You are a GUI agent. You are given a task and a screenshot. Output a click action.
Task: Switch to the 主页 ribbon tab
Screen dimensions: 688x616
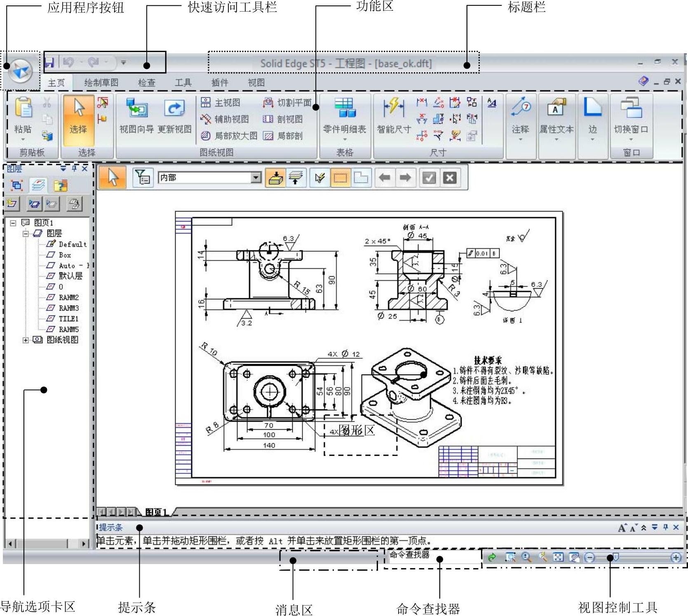[56, 83]
